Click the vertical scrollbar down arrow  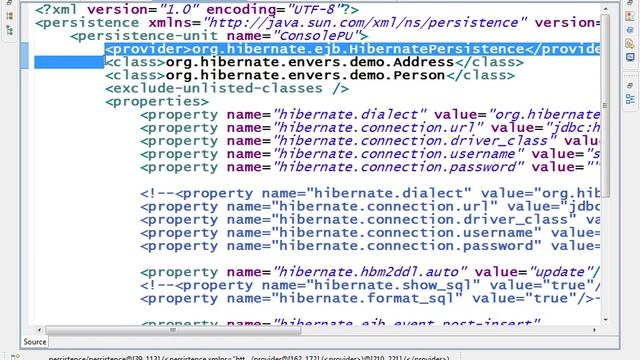[x=605, y=320]
